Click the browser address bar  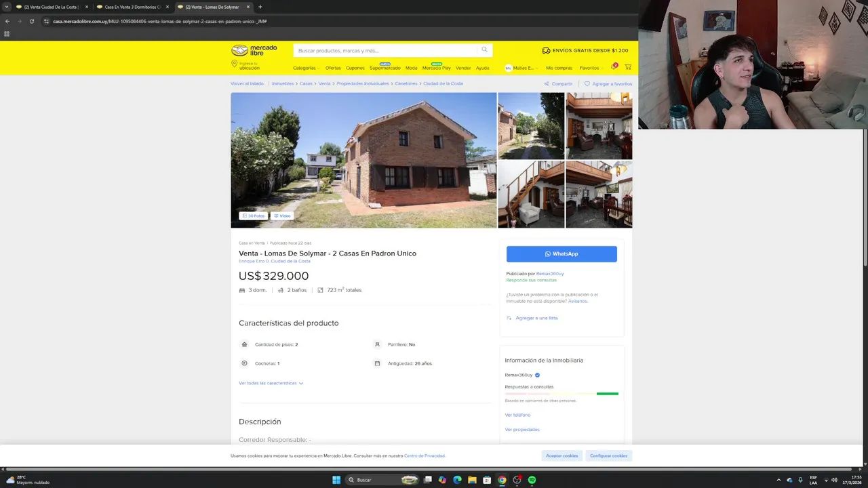click(x=339, y=21)
